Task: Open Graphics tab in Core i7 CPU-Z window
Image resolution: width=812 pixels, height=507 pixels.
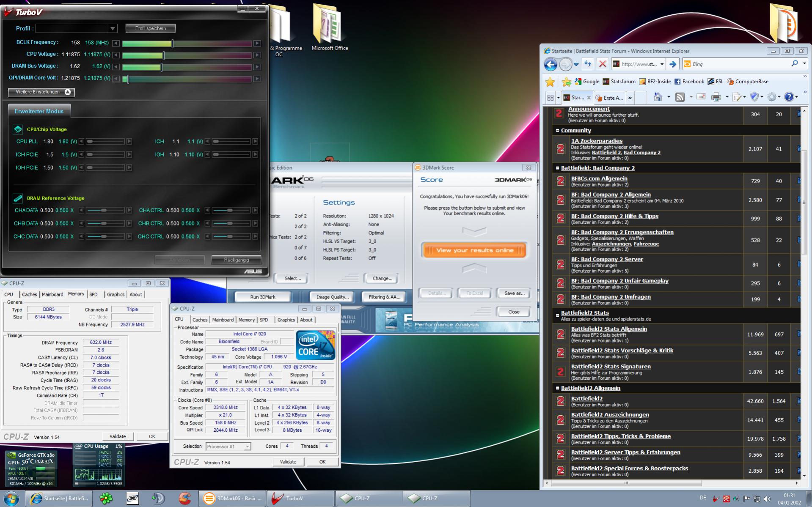Action: (286, 320)
